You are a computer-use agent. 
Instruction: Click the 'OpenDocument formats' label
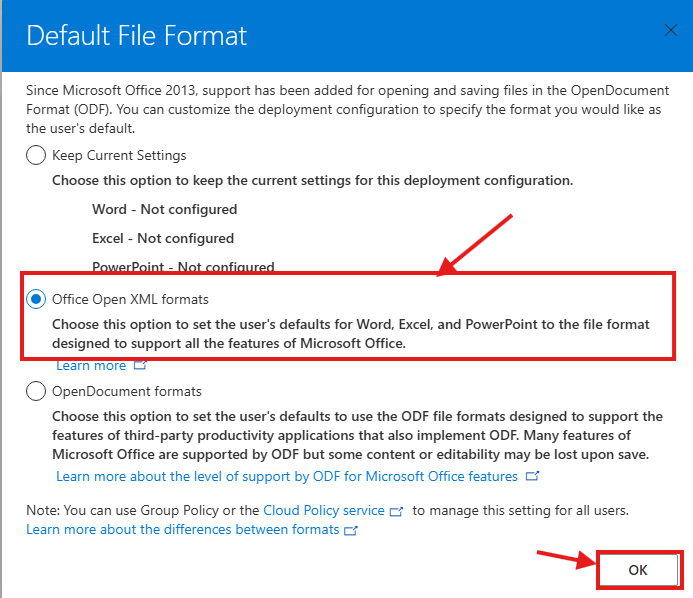click(x=127, y=391)
